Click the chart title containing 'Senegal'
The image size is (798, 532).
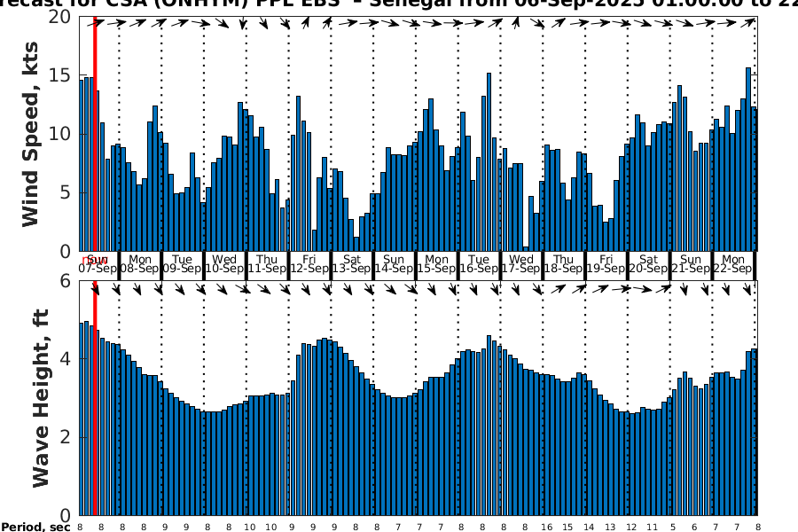399,4
